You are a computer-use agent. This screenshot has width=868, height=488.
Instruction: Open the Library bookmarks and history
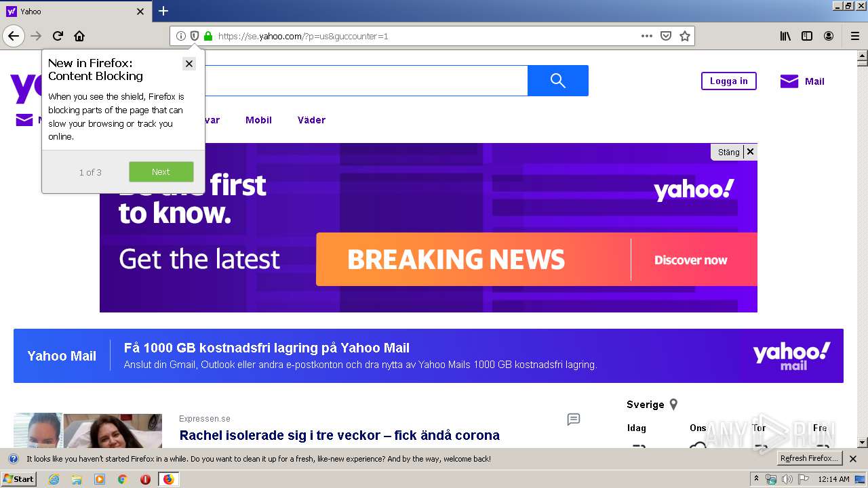(785, 36)
